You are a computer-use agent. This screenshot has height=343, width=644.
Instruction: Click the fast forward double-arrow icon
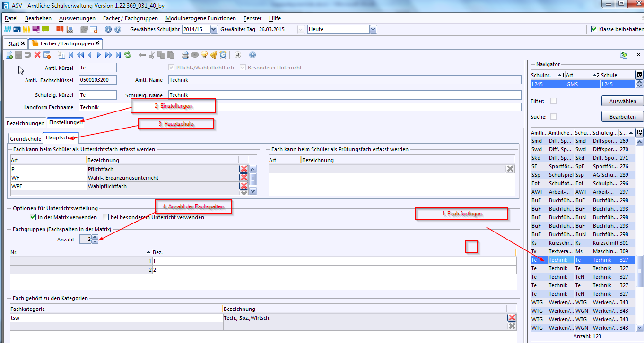click(x=109, y=55)
